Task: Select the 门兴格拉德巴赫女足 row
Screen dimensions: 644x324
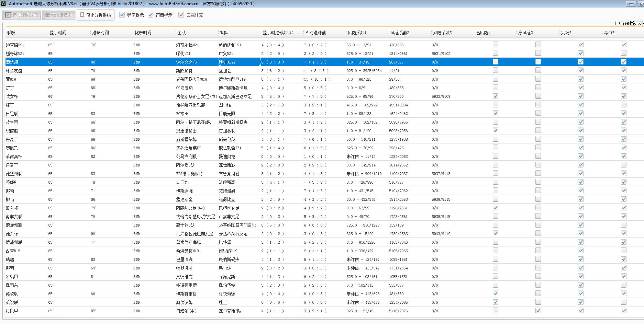Action: click(195, 234)
